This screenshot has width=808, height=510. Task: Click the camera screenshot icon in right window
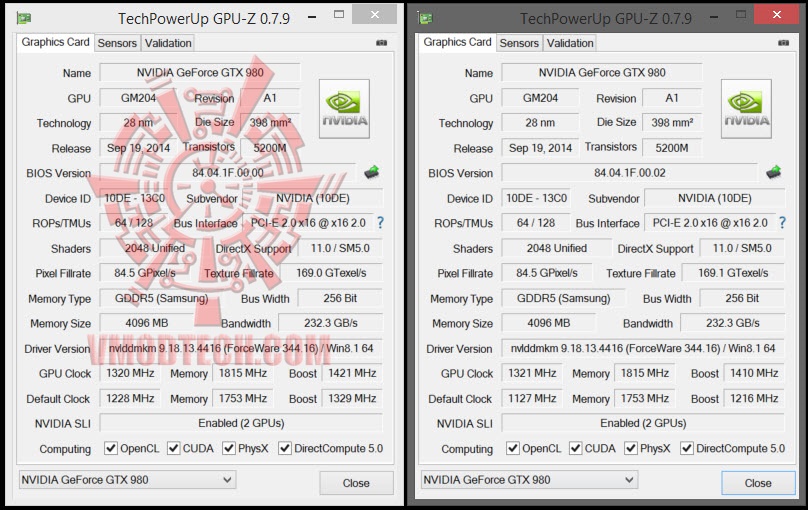coord(783,43)
